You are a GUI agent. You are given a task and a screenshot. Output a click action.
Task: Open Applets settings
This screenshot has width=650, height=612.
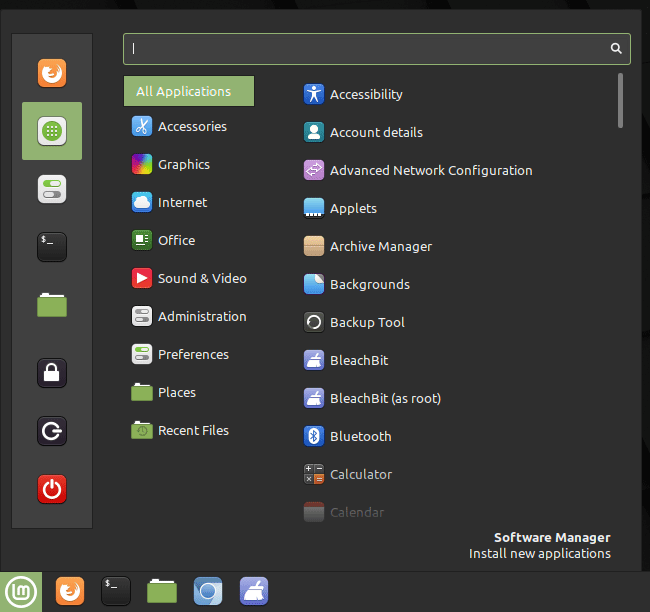tap(340, 208)
